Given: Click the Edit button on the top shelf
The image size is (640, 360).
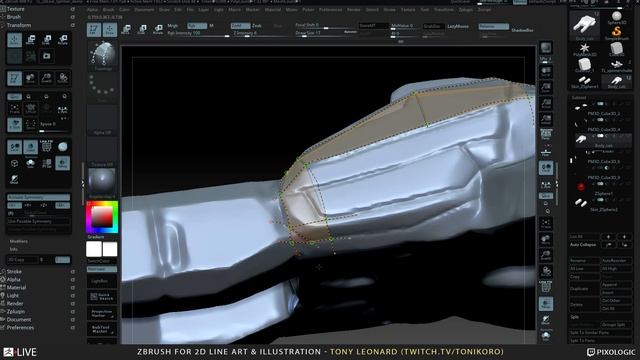Looking at the screenshot, I should click(94, 29).
